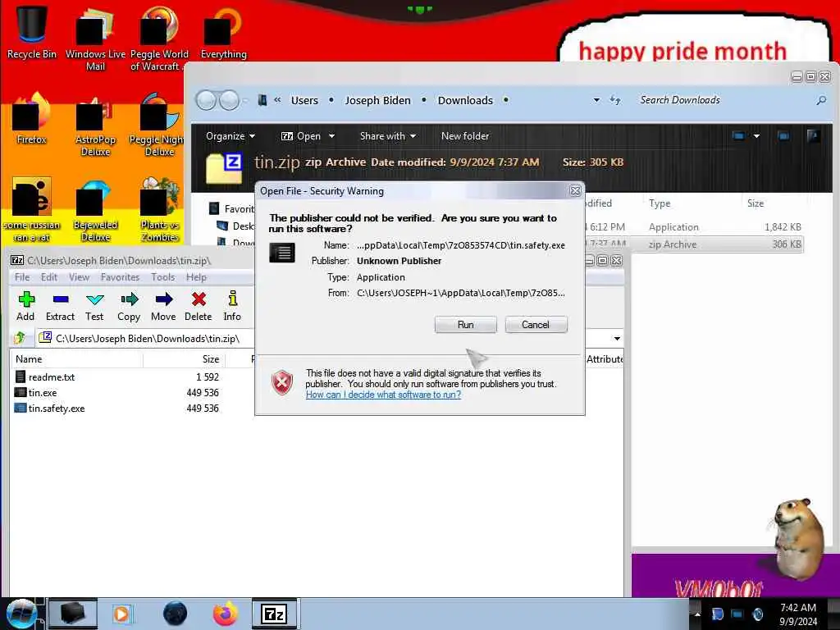Open the Help menu in 7-Zip
Screen dimensions: 840x630
[x=196, y=277]
